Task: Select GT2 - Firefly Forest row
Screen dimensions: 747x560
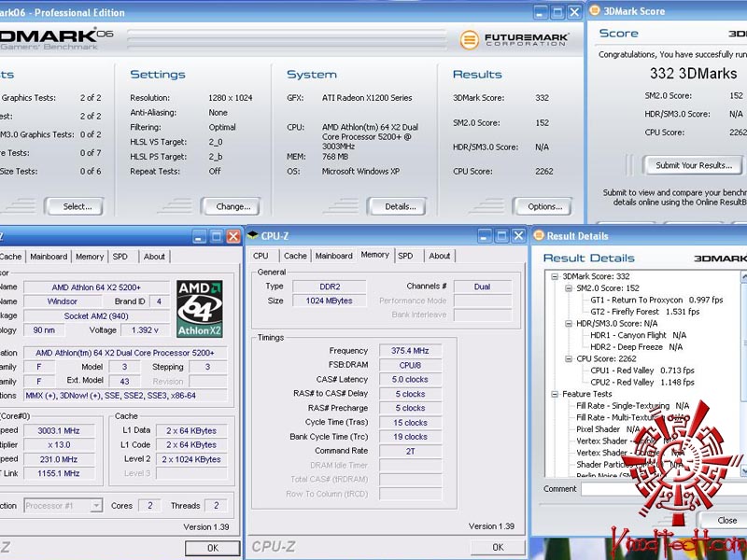Action: (644, 312)
